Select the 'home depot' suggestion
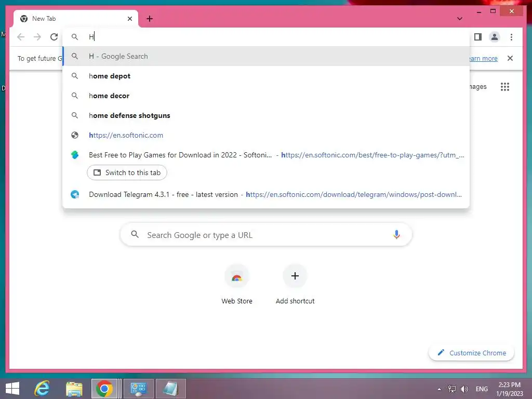 coord(267,76)
